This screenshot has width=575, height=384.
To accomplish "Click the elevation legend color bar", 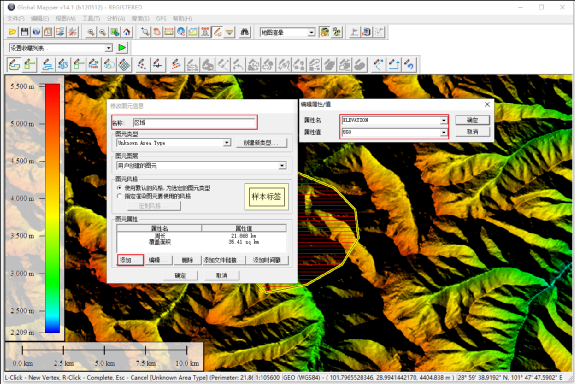I will [52, 208].
